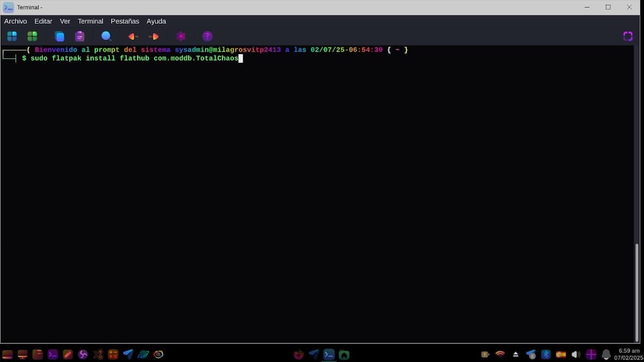Open the battery indicator in tray
Screen dimensions: 644x362
(x=485, y=354)
